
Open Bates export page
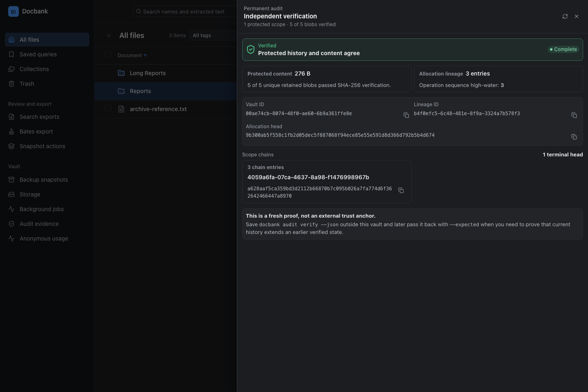[47, 131]
